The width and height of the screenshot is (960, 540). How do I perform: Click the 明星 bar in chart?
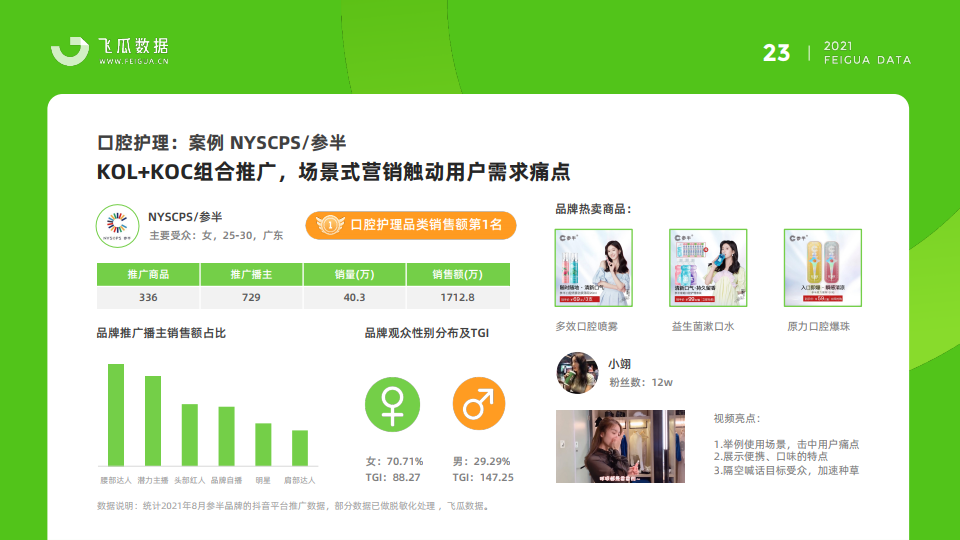click(x=263, y=444)
